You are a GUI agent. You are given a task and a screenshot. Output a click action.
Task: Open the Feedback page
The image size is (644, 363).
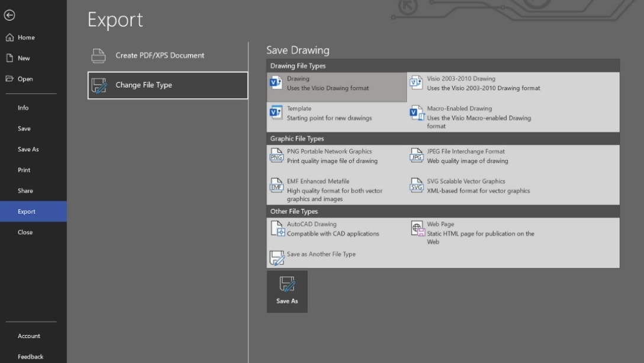33,356
